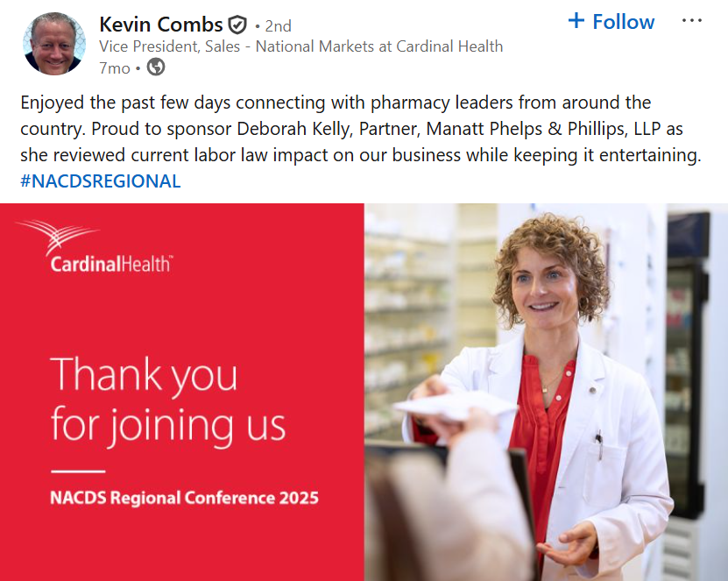Image resolution: width=728 pixels, height=581 pixels.
Task: Click "NACDS Regional Conference 2025" caption
Action: click(184, 499)
